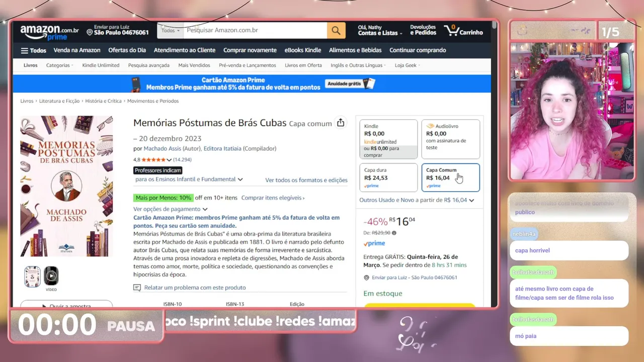
Task: Select the video thumbnail under cover
Action: click(x=51, y=276)
